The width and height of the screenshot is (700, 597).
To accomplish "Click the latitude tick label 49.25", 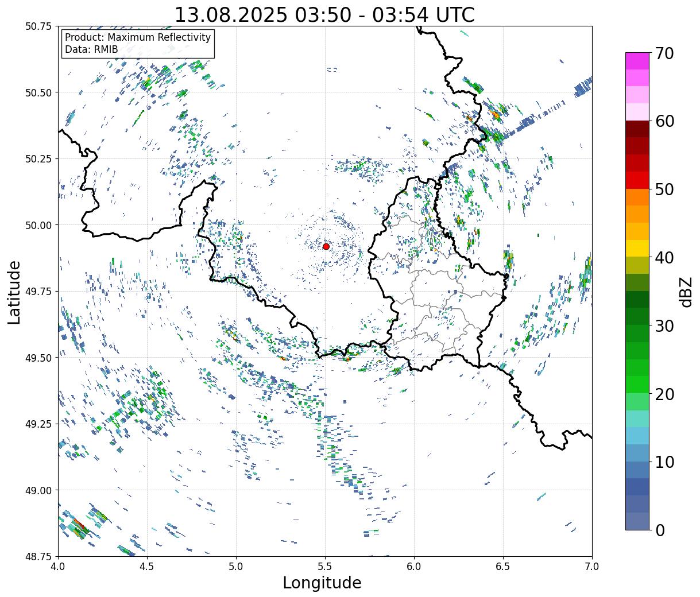I will [39, 424].
